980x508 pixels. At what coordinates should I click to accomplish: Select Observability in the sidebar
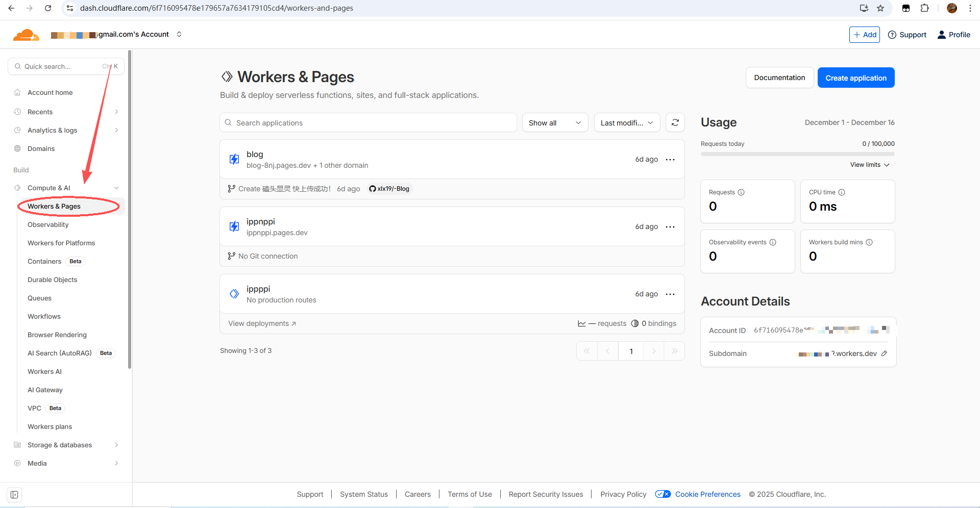pyautogui.click(x=48, y=224)
